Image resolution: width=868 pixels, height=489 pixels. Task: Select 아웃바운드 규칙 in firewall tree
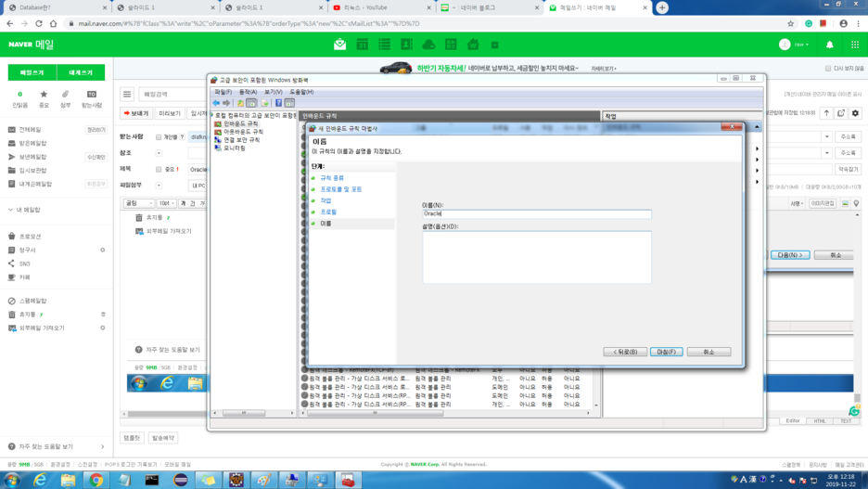click(244, 132)
